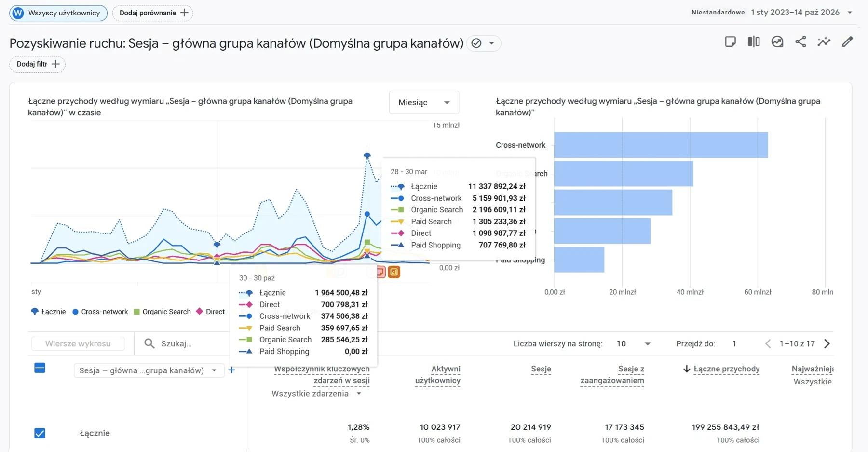Click the Cross-network bar in bar chart
Screen dimensions: 868x452
click(x=661, y=145)
